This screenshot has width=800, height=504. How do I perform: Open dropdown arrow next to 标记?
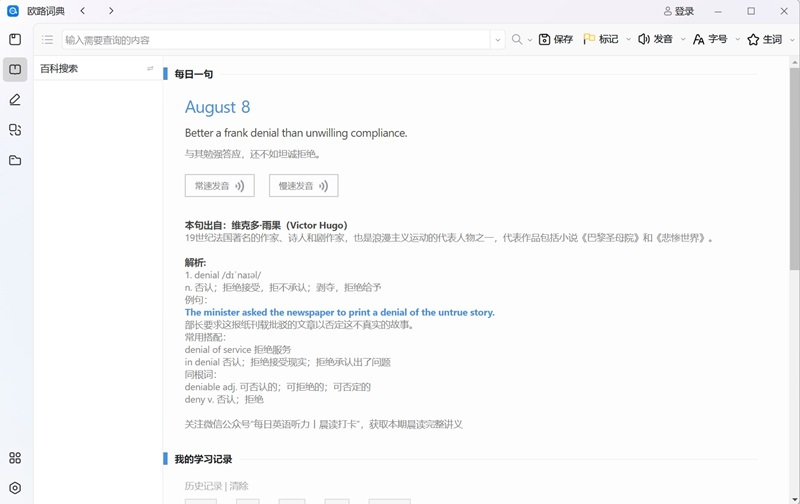pos(627,40)
